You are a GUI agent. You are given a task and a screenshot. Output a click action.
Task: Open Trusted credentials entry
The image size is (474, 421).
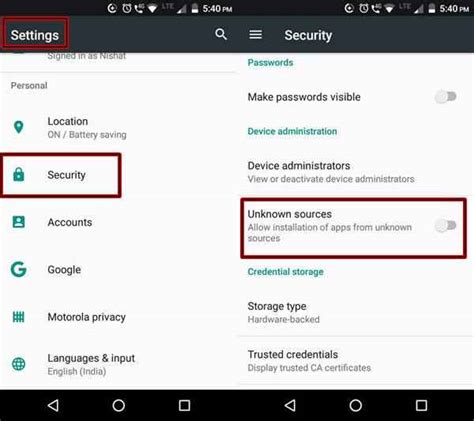[x=355, y=361]
